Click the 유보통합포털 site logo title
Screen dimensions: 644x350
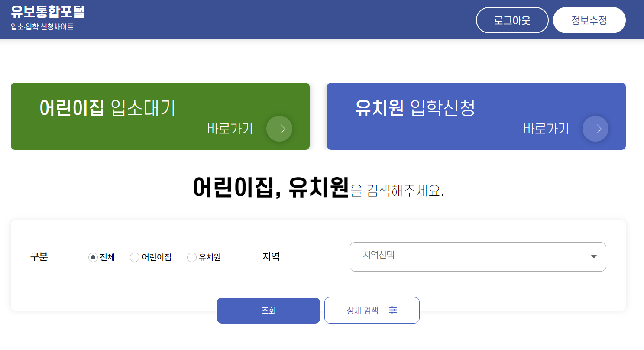point(48,12)
